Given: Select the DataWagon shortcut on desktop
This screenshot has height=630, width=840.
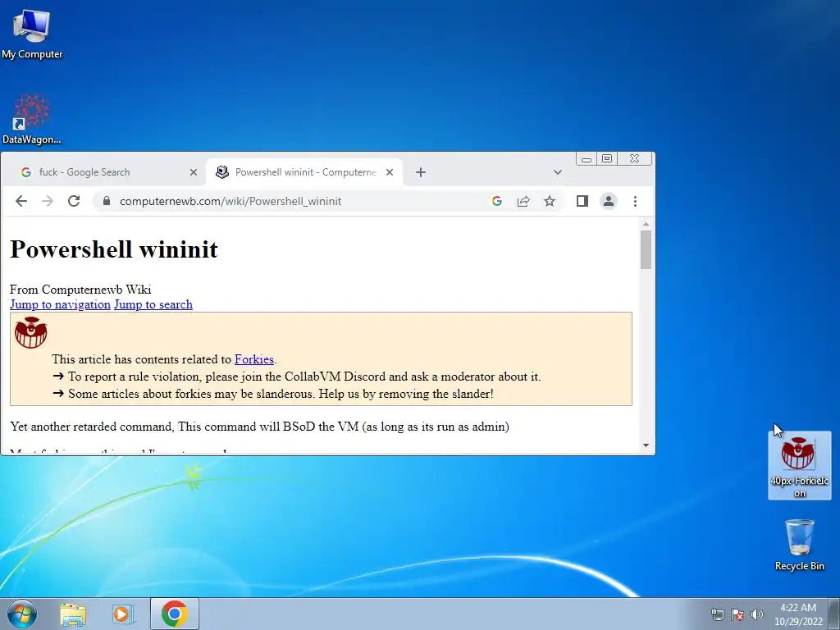Looking at the screenshot, I should pyautogui.click(x=32, y=120).
